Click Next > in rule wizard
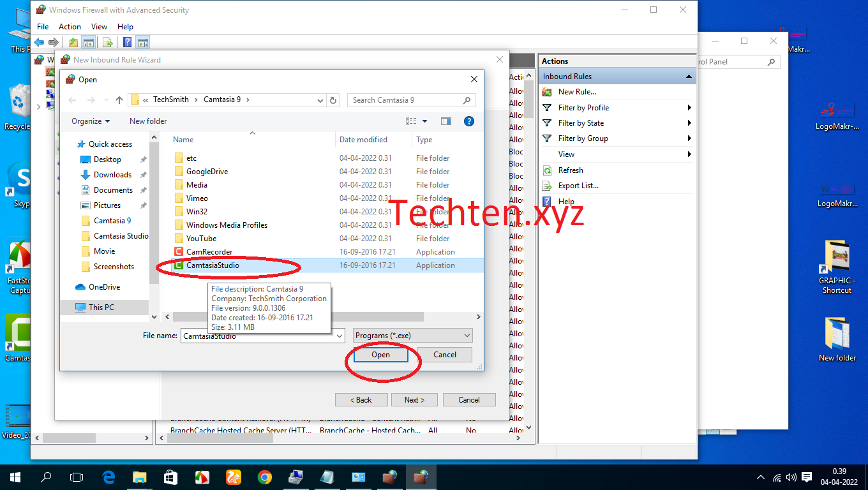 click(x=414, y=400)
